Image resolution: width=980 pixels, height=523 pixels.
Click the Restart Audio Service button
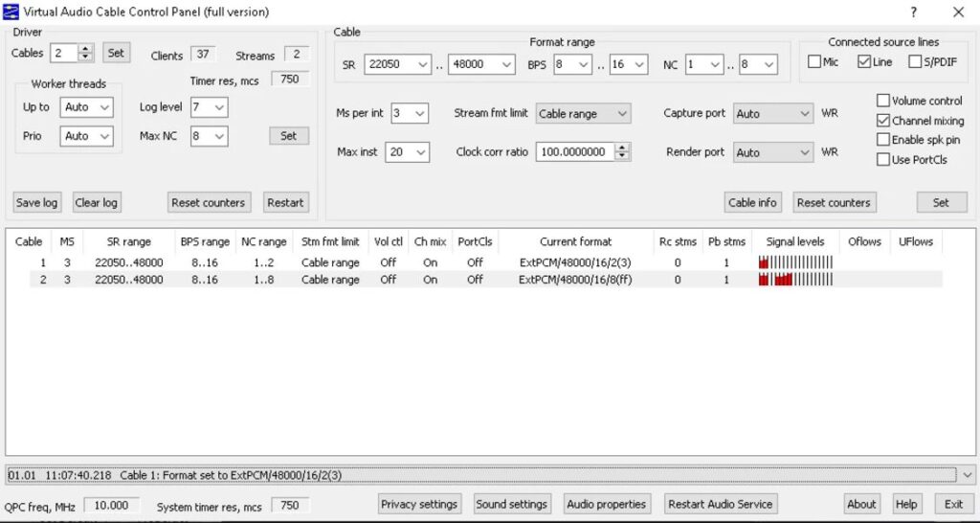[720, 504]
